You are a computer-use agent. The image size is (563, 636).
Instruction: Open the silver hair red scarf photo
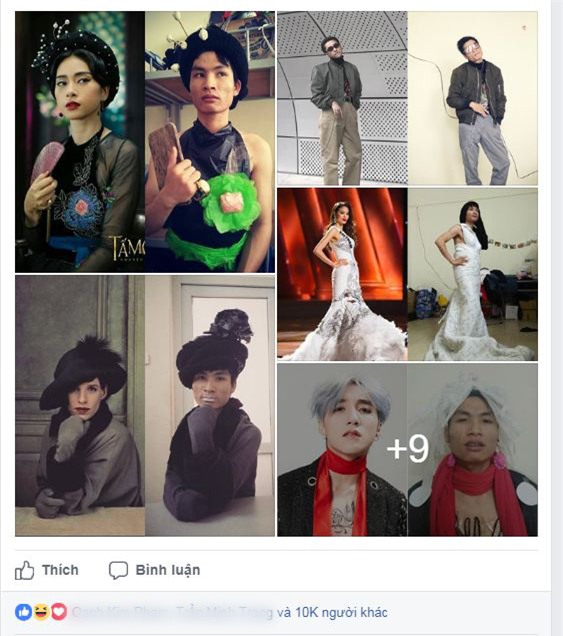click(407, 450)
